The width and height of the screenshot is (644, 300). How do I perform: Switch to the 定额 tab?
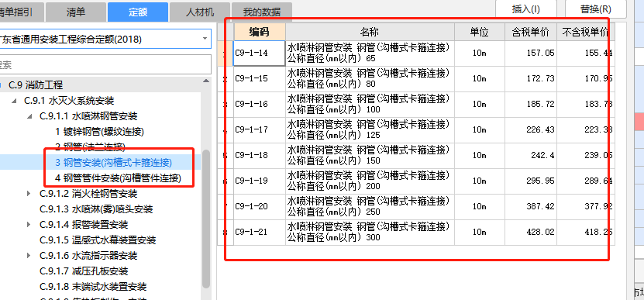[138, 12]
